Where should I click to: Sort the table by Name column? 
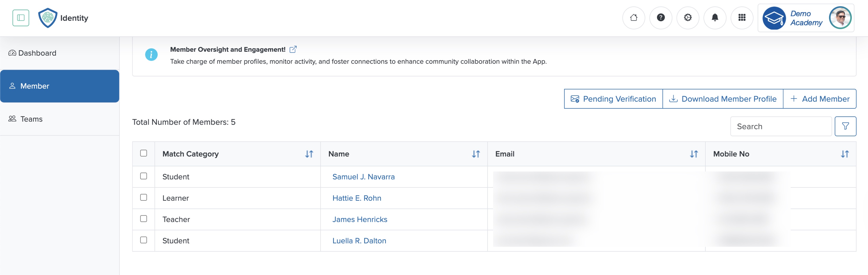click(x=476, y=154)
